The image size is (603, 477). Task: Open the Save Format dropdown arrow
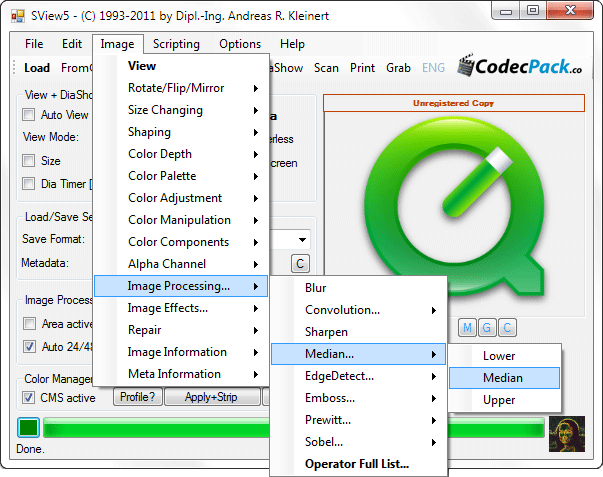(302, 240)
